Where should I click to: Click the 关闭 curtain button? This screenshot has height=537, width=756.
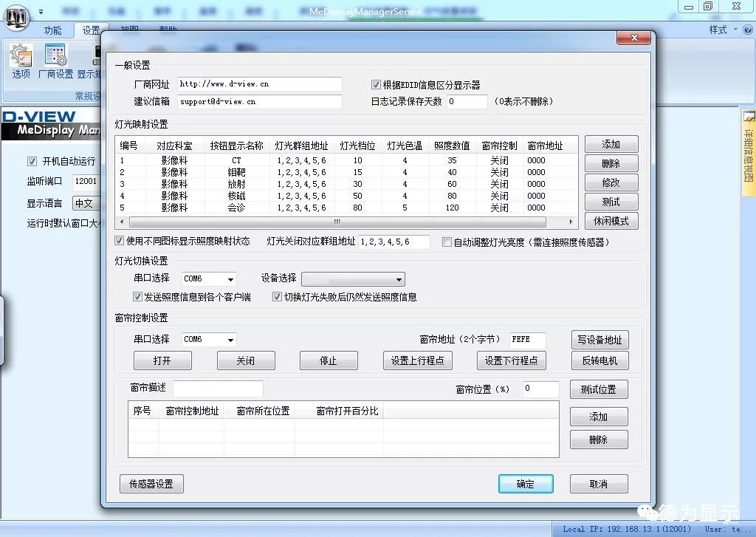point(246,360)
